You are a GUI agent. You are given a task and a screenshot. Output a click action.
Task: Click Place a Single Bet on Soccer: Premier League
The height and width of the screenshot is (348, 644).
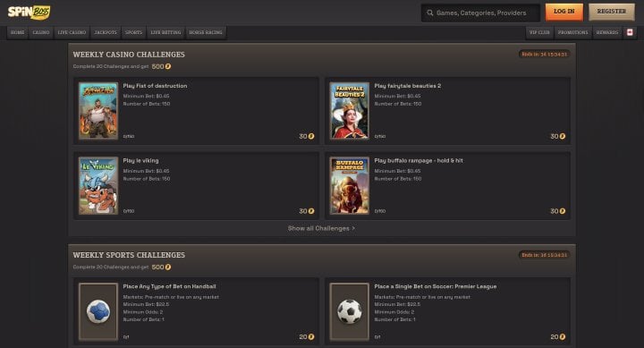coord(436,286)
